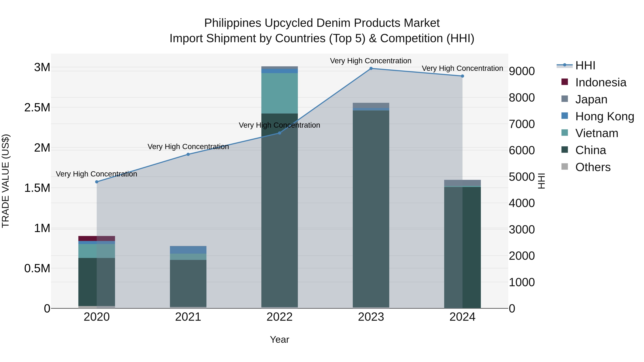The image size is (644, 362).
Task: Click the subtitle 'Import Shipment by Countries (Top 5)'
Action: pos(267,38)
